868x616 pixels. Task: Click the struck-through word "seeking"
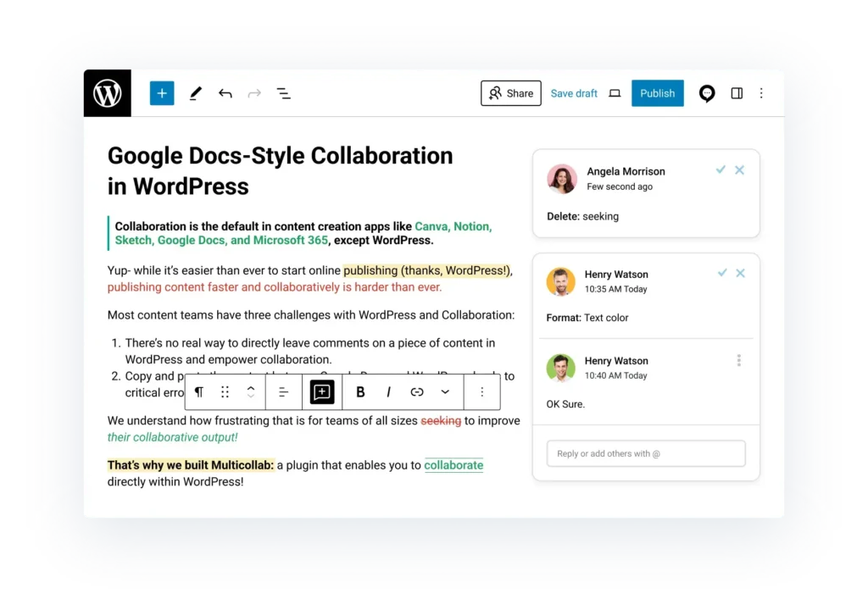tap(441, 420)
